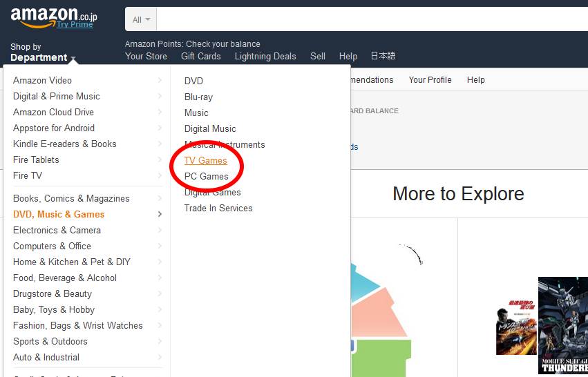588x377 pixels.
Task: Select Fire Tablets department
Action: (36, 159)
